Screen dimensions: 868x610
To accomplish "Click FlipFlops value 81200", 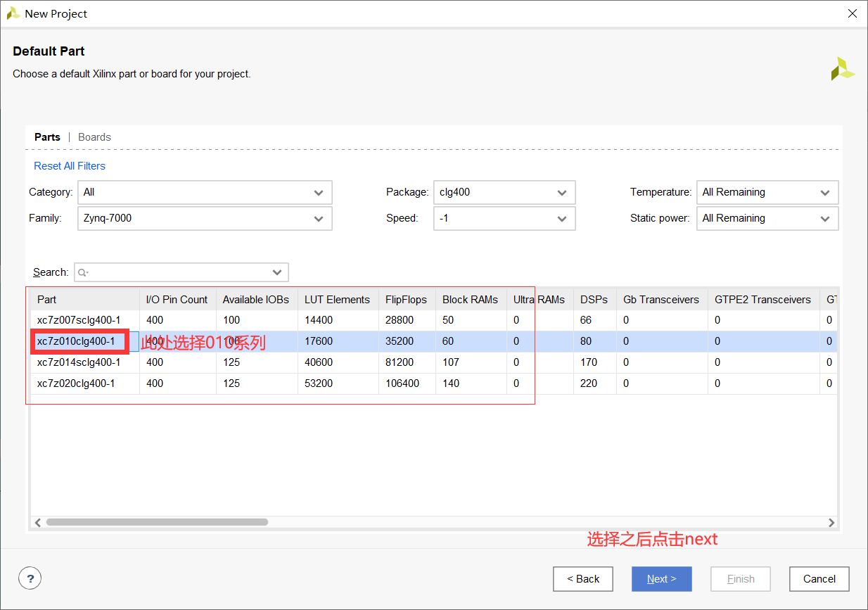I will pos(400,362).
